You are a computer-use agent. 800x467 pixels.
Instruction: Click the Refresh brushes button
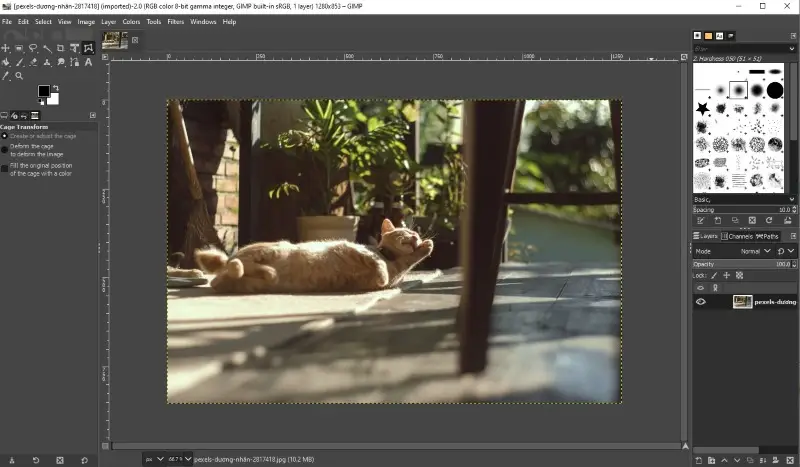tap(769, 220)
